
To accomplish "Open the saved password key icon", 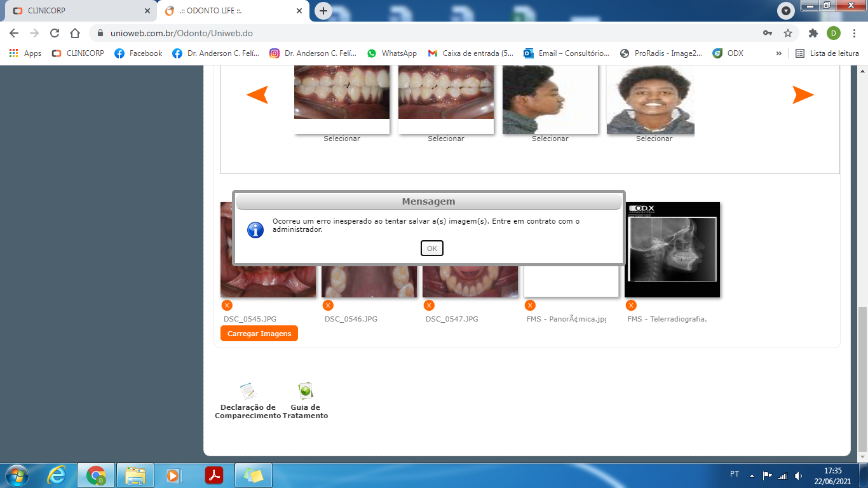I will pyautogui.click(x=768, y=33).
